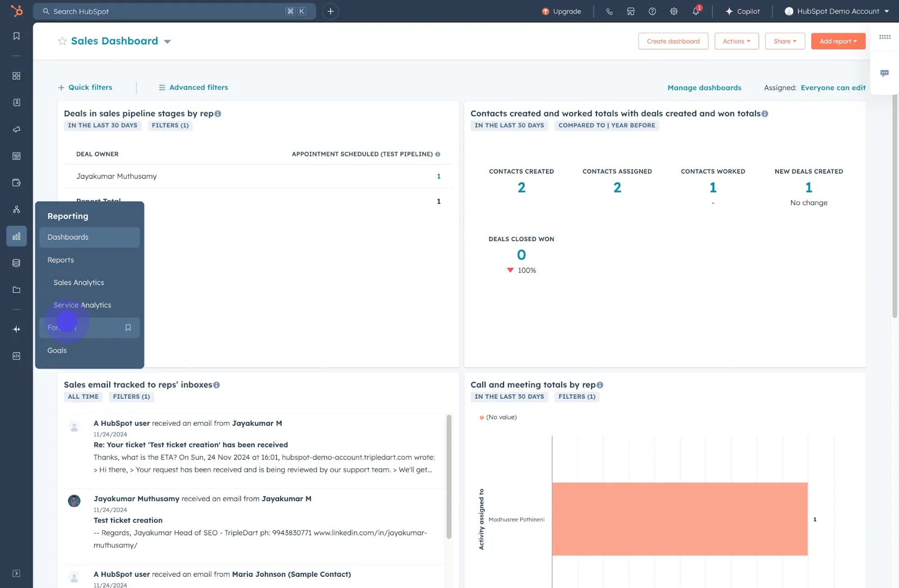This screenshot has height=588, width=899.
Task: Click deal count 1 for Jayakumar Muthusamy
Action: [439, 176]
